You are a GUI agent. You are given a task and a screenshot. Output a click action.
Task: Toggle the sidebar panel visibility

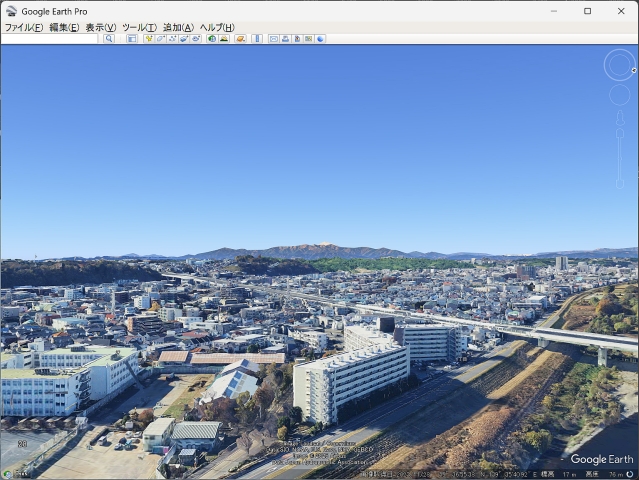pos(131,39)
